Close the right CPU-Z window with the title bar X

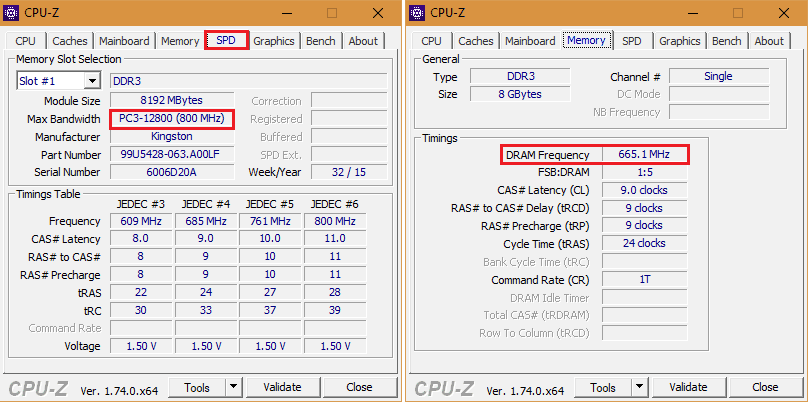coord(782,13)
